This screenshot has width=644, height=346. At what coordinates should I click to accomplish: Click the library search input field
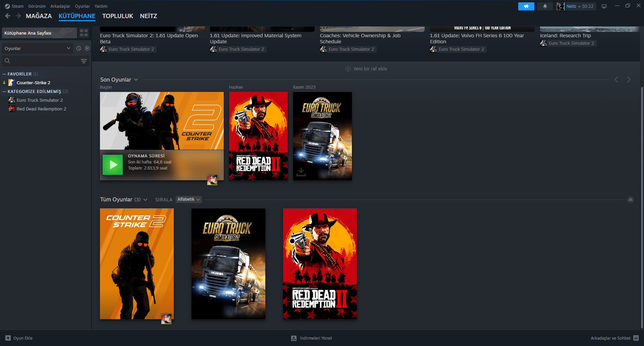pyautogui.click(x=45, y=61)
